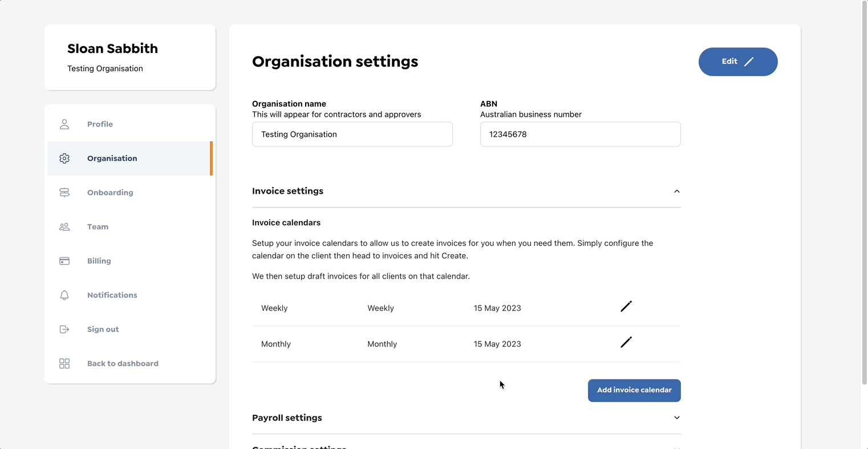
Task: Click Add invoice calendar
Action: click(x=634, y=390)
